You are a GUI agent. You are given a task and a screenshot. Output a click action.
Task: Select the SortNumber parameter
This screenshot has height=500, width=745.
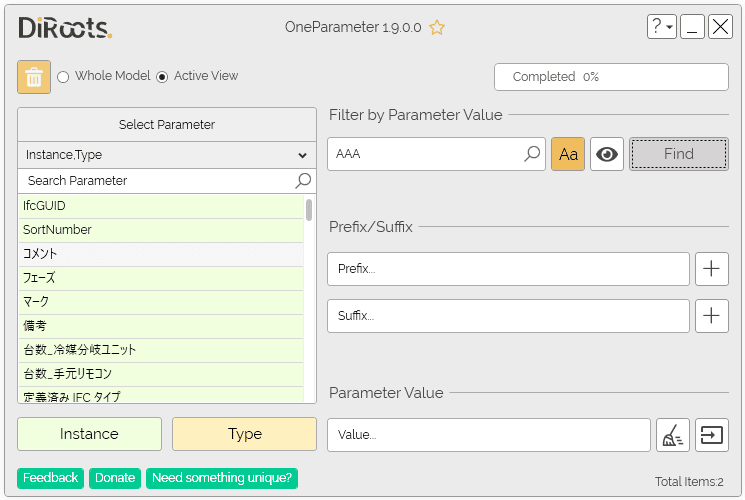pos(160,230)
